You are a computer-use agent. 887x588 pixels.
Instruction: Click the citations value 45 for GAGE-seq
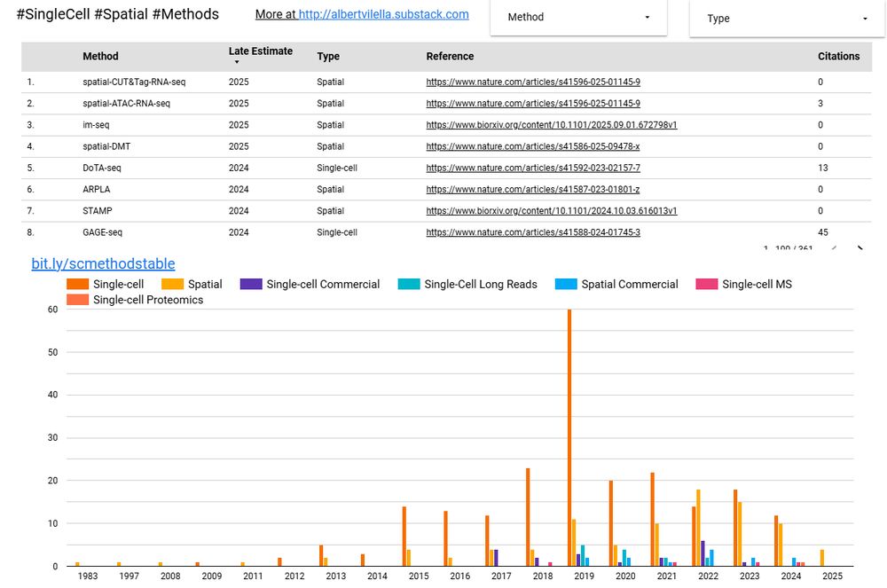822,232
